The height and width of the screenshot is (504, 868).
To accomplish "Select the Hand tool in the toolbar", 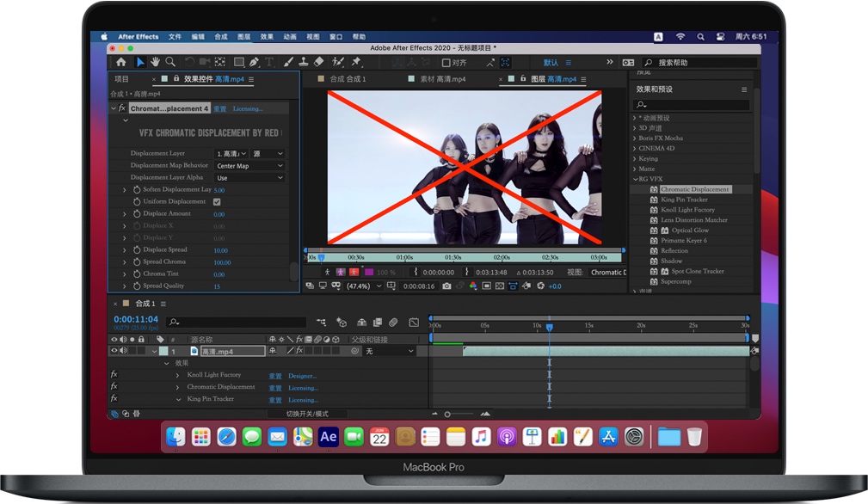I will pos(155,61).
